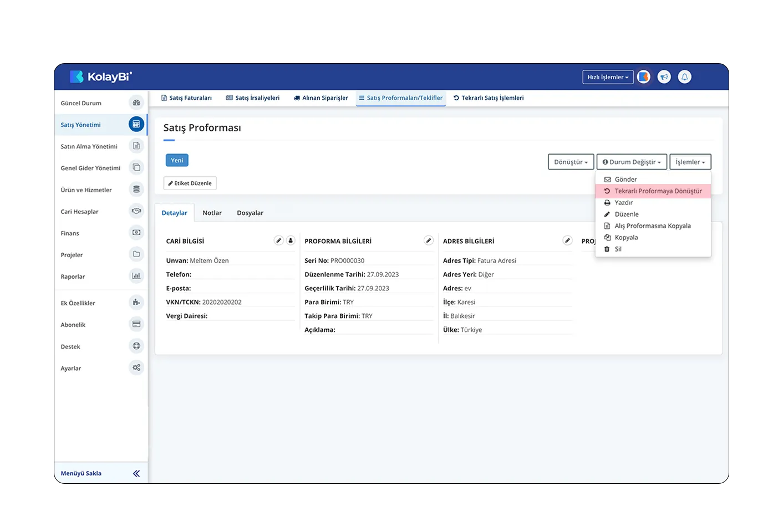
Task: Open Ayarlar sidebar item
Action: coord(101,368)
